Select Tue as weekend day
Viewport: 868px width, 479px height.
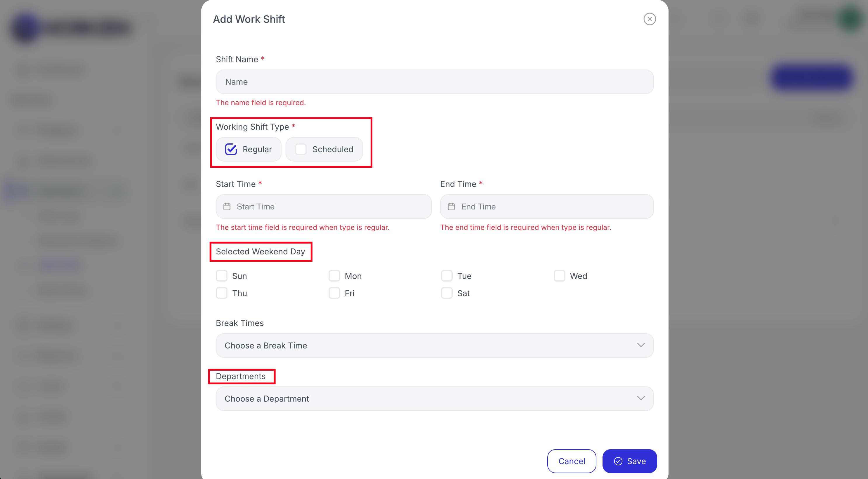pyautogui.click(x=447, y=276)
